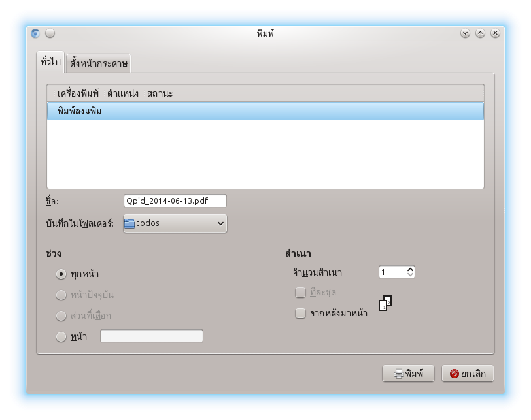Viewport: 531px width, 420px height.
Task: Toggle the ทีละชุด collate checkbox
Action: point(300,293)
